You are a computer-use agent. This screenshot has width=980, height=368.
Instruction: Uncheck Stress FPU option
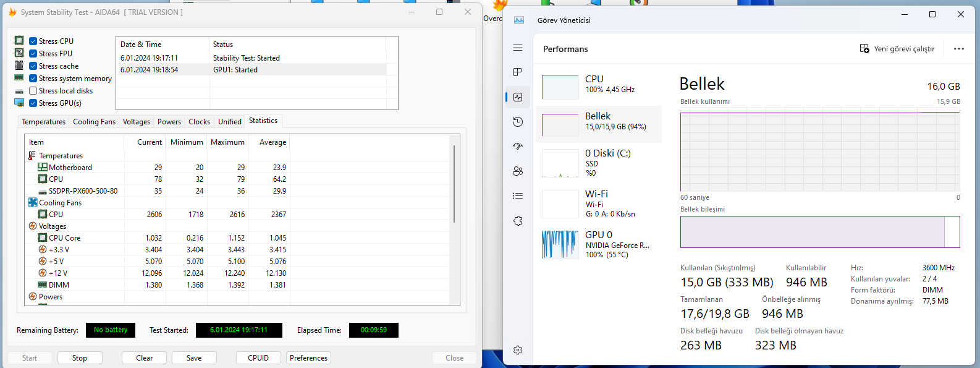tap(33, 54)
